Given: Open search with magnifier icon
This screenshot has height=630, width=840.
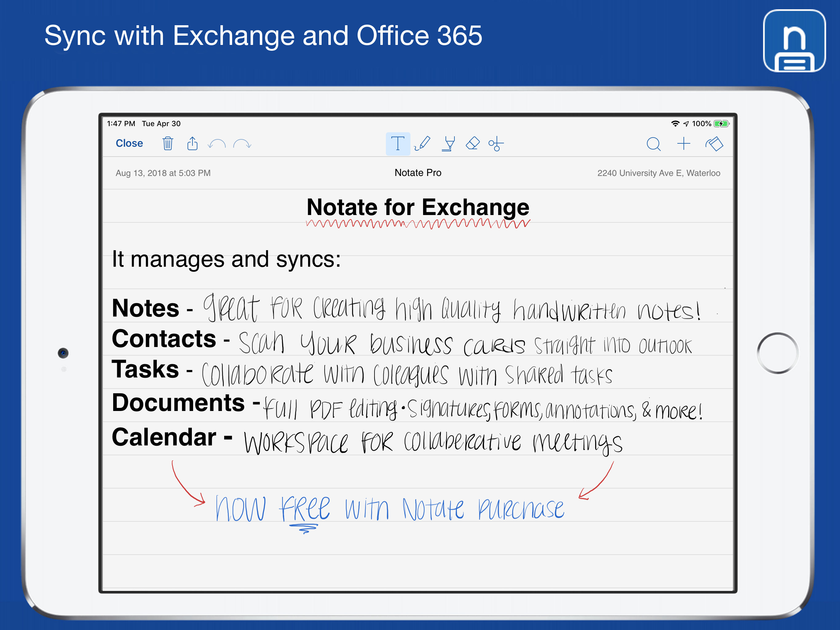Looking at the screenshot, I should click(x=653, y=144).
